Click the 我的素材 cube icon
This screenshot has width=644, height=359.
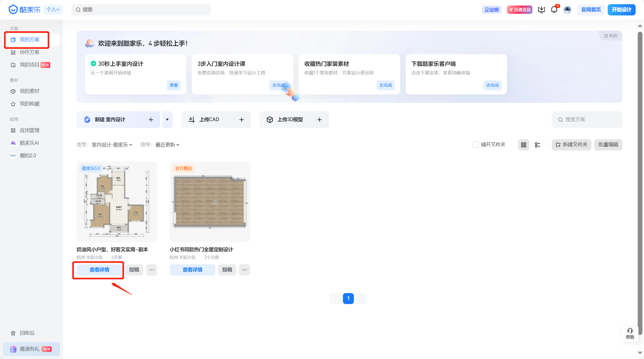[13, 91]
